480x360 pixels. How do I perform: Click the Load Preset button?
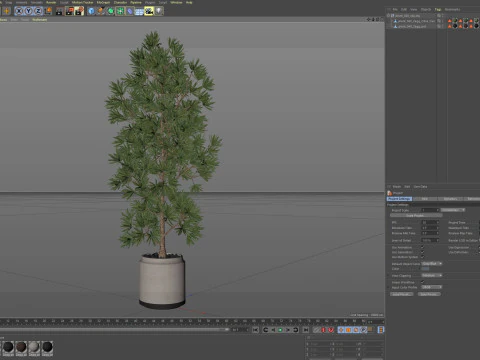pyautogui.click(x=402, y=294)
